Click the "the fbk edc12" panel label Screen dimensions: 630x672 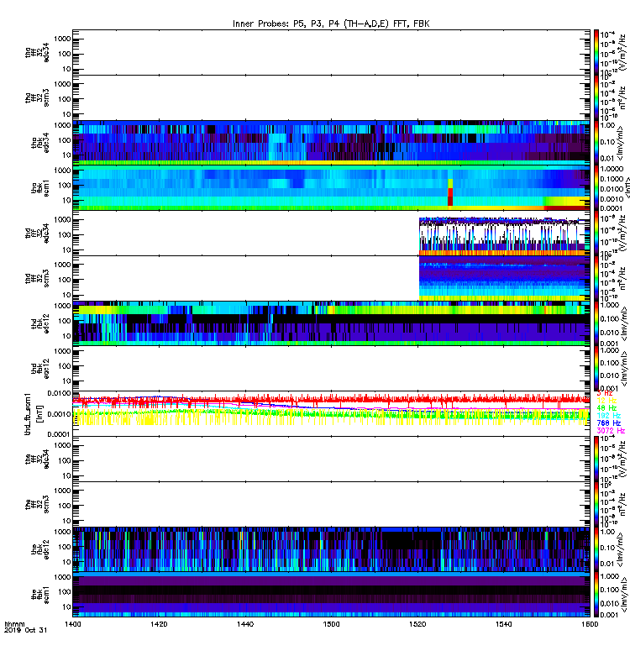39,549
